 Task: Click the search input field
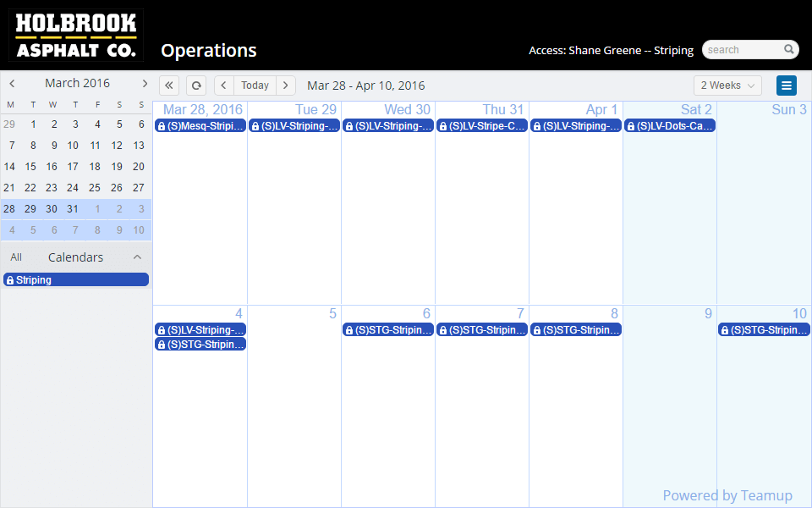tap(742, 50)
